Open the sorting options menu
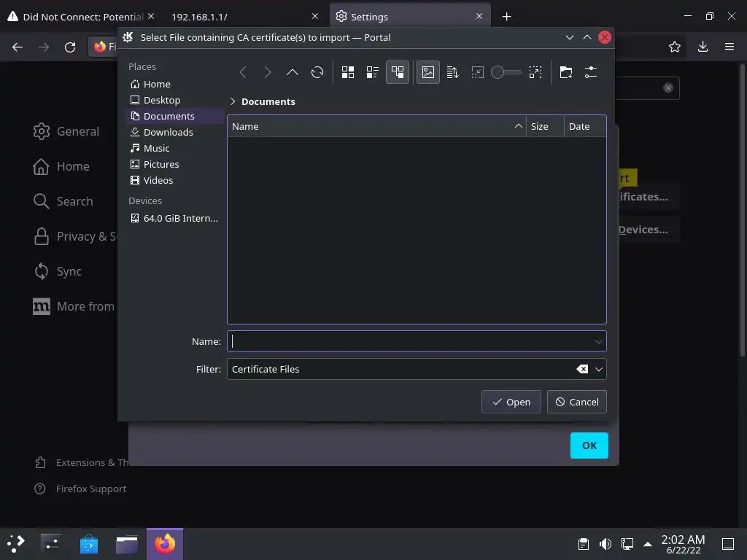Image resolution: width=747 pixels, height=560 pixels. (x=452, y=72)
